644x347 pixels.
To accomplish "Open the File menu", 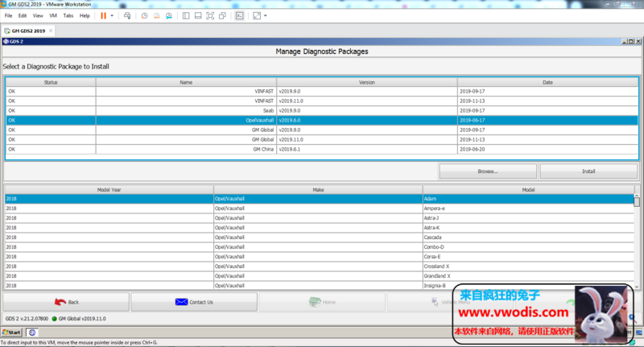I will pyautogui.click(x=8, y=15).
